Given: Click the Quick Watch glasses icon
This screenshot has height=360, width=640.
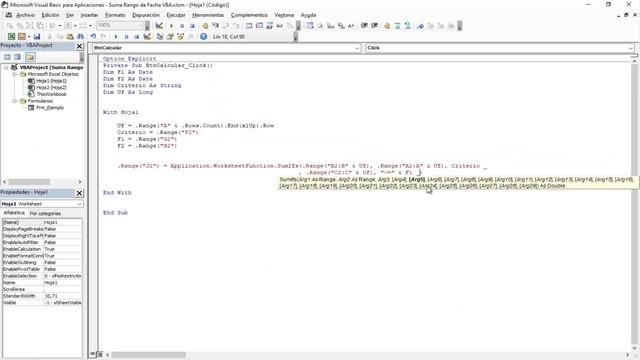Looking at the screenshot, I should pyautogui.click(x=280, y=26).
